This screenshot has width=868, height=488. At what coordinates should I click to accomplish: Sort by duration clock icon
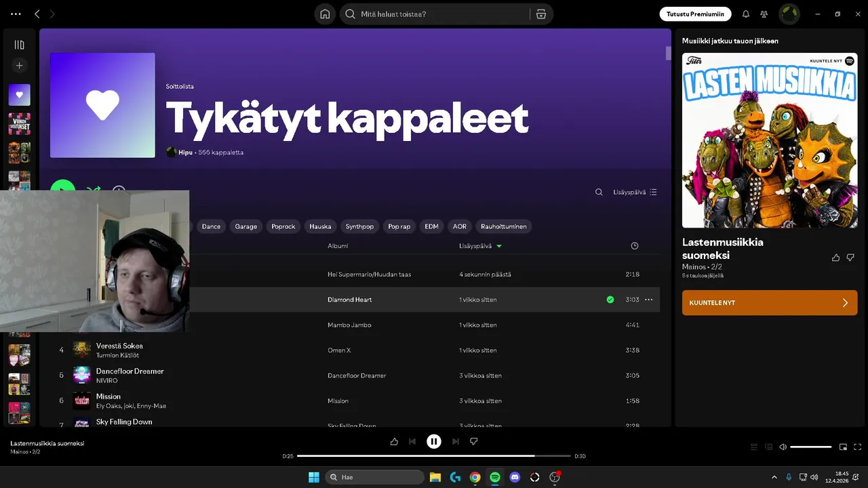[x=635, y=246]
